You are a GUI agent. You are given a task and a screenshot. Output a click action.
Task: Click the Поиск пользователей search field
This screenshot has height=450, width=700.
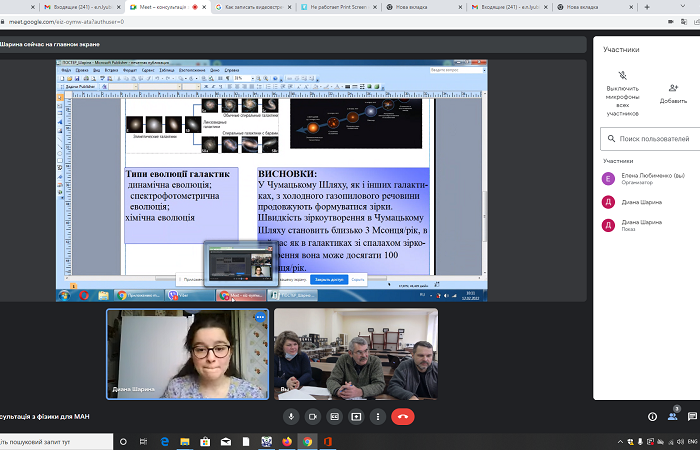[x=652, y=138]
